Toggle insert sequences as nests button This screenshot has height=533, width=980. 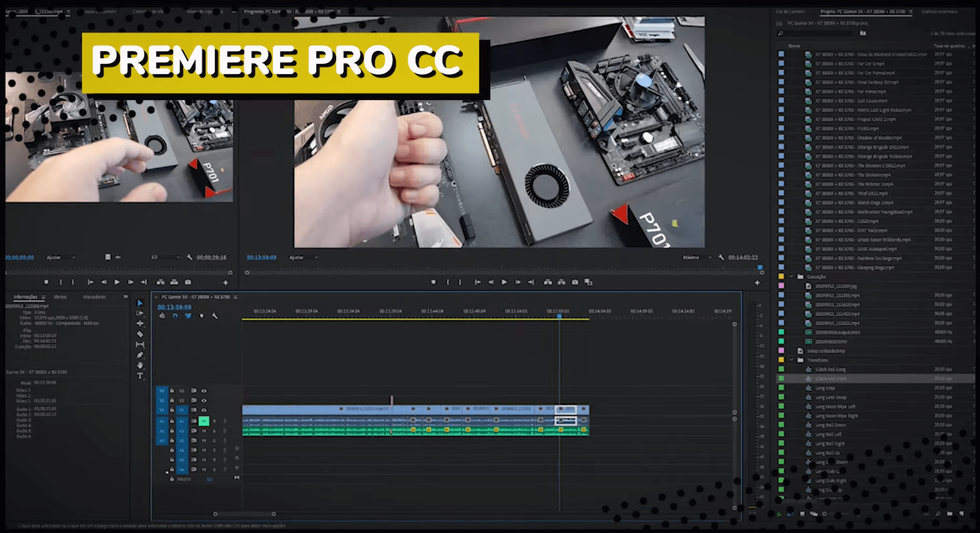tap(162, 316)
